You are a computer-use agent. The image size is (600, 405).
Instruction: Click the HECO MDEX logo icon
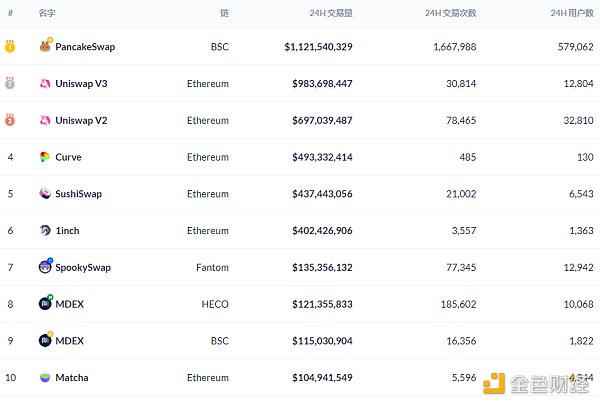pyautogui.click(x=45, y=304)
